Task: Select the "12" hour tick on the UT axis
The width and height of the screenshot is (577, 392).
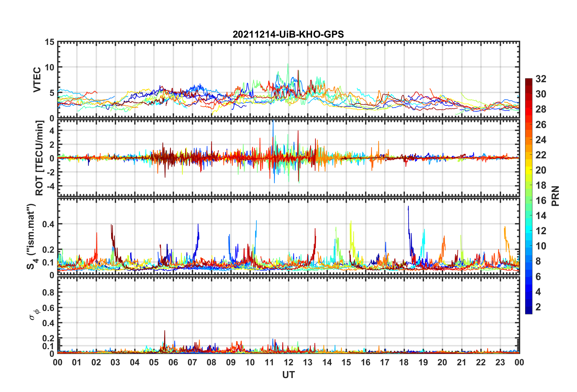Action: coord(288,362)
